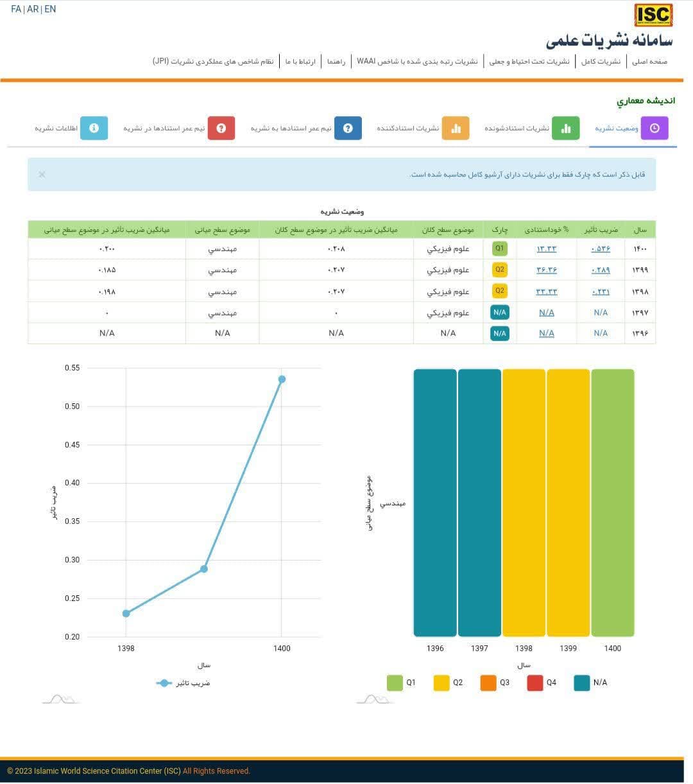Open self-citation link 36.36 for year 1399
The width and height of the screenshot is (693, 784).
pyautogui.click(x=546, y=270)
